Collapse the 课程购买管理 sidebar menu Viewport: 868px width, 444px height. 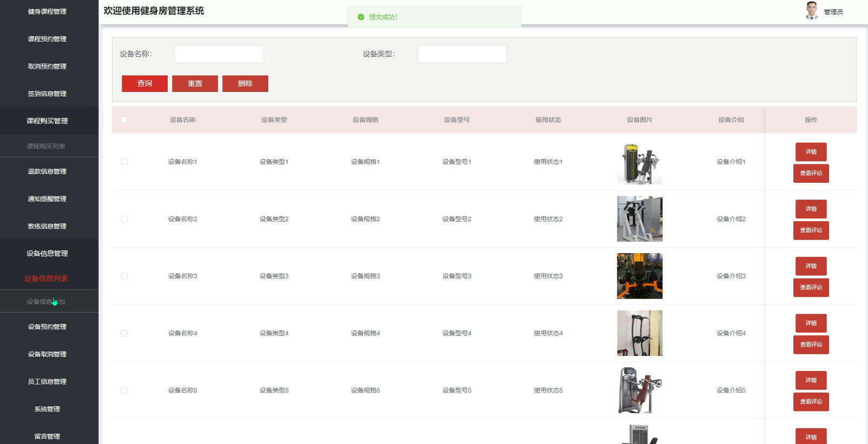click(x=47, y=121)
